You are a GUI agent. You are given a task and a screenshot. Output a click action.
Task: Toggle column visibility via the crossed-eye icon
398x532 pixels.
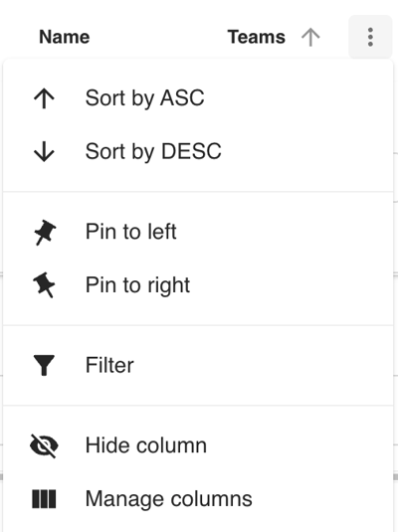[44, 445]
